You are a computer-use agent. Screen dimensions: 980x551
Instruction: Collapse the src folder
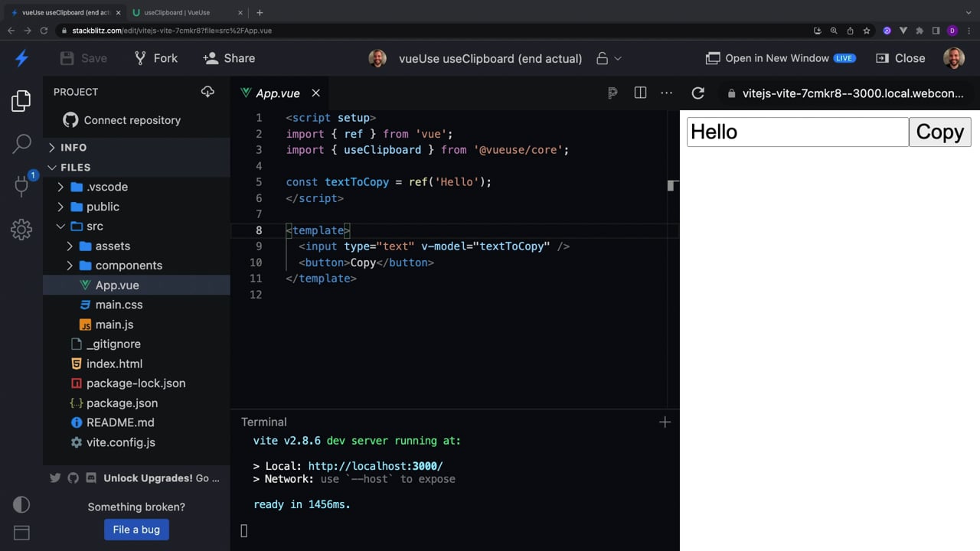[136, 227]
